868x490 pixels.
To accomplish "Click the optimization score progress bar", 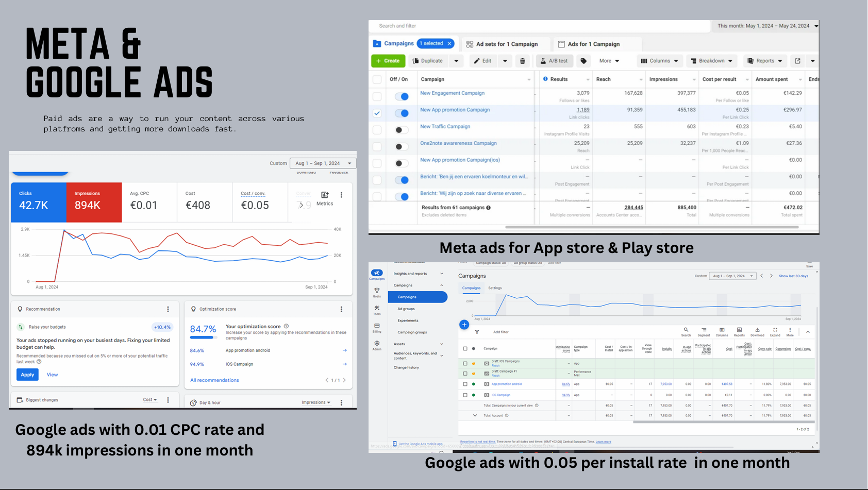I will pos(203,337).
